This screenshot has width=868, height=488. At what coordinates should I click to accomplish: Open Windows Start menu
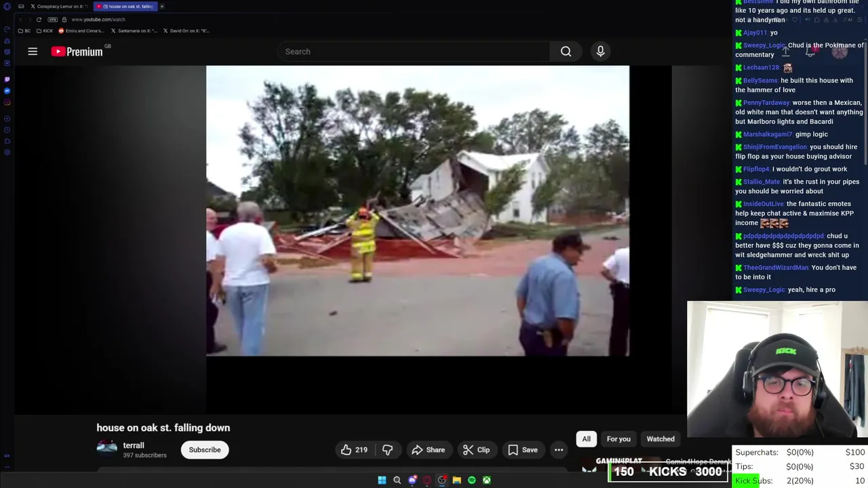click(382, 480)
